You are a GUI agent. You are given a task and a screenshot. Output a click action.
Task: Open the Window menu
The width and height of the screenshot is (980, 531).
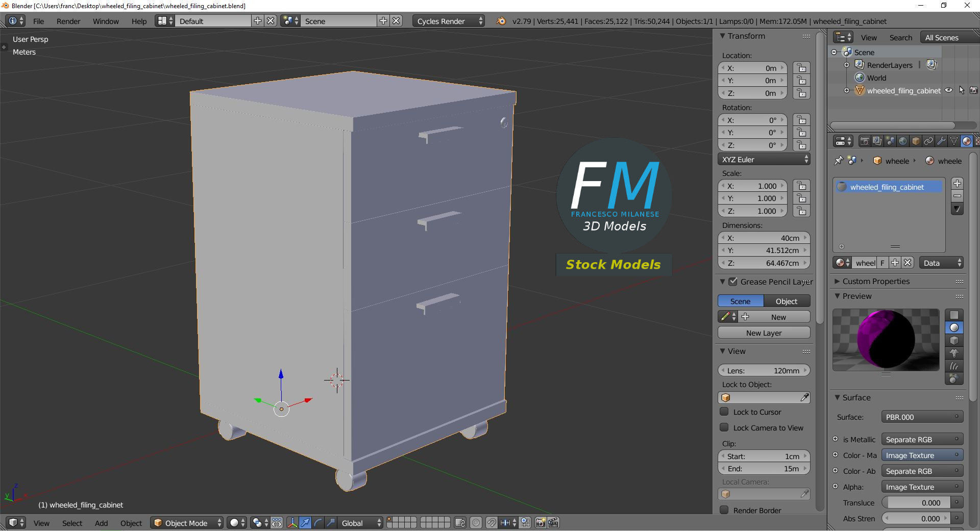pyautogui.click(x=106, y=21)
